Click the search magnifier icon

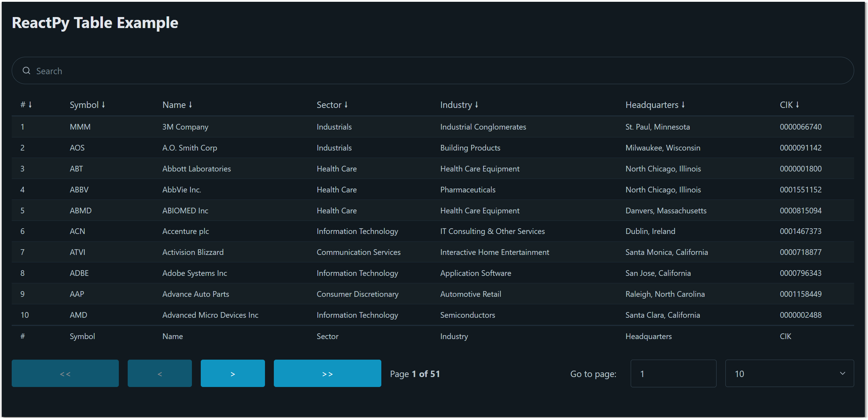click(26, 71)
